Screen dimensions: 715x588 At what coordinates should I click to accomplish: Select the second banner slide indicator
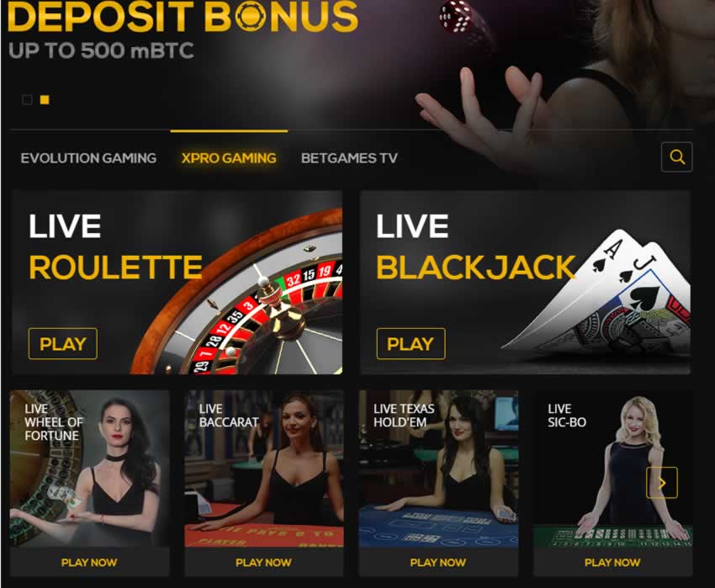click(45, 99)
